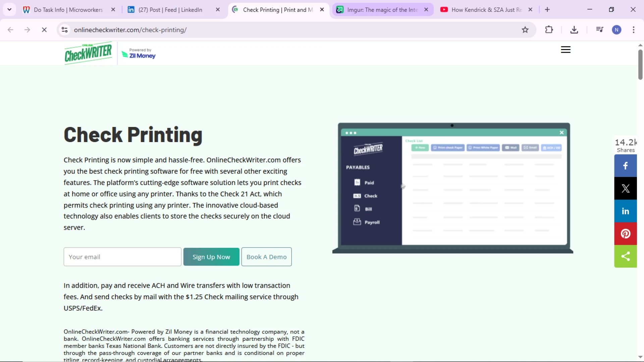This screenshot has height=362, width=644.
Task: Share page on Facebook
Action: tap(625, 166)
